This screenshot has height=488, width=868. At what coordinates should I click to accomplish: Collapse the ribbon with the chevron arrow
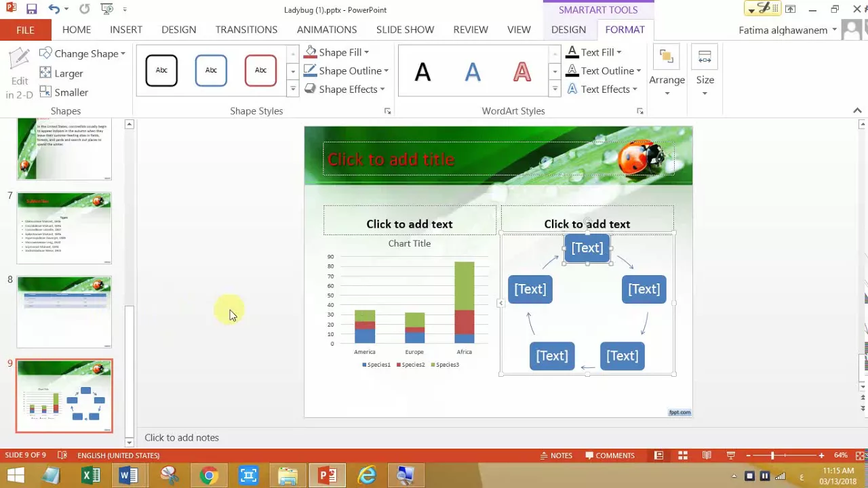(857, 110)
